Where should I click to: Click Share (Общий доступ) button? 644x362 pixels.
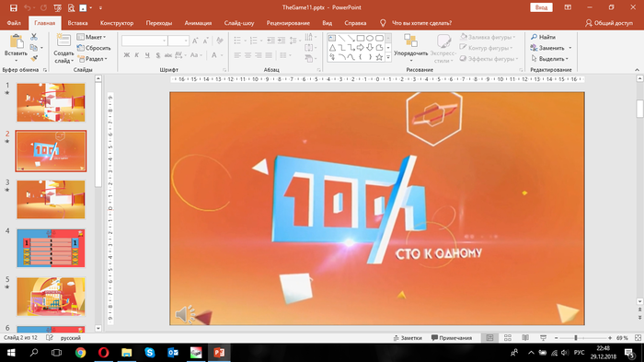coord(609,23)
